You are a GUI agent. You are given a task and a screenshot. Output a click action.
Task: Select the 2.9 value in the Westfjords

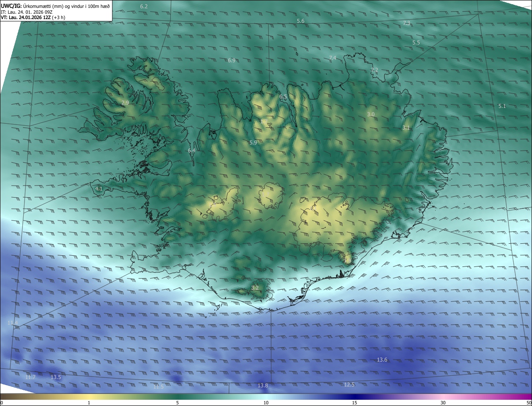(125, 103)
